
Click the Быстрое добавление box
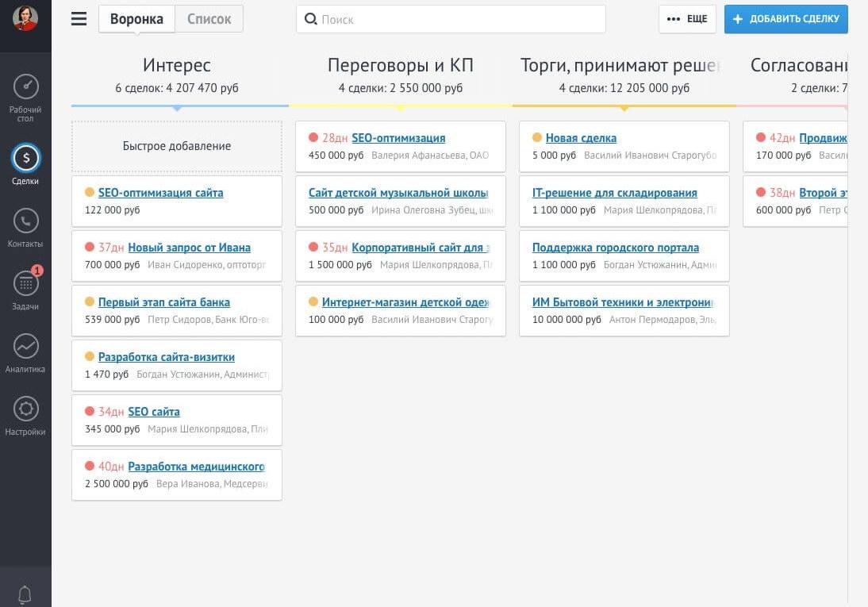coord(177,146)
